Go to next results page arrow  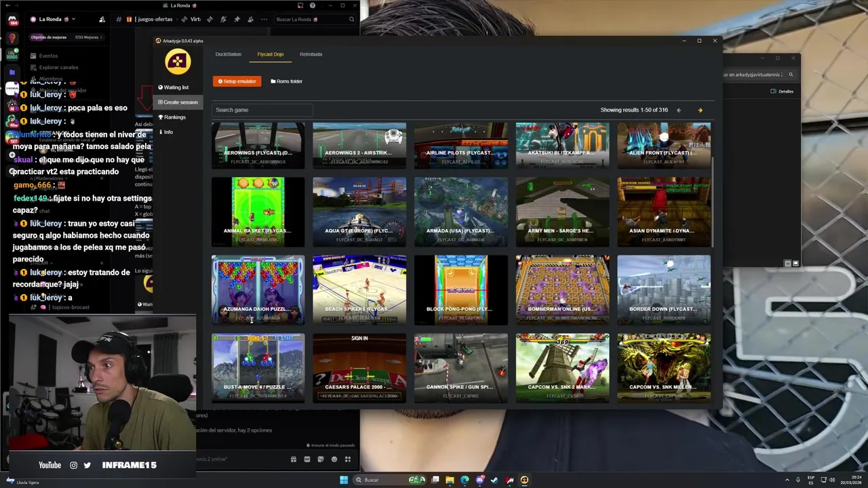point(700,110)
